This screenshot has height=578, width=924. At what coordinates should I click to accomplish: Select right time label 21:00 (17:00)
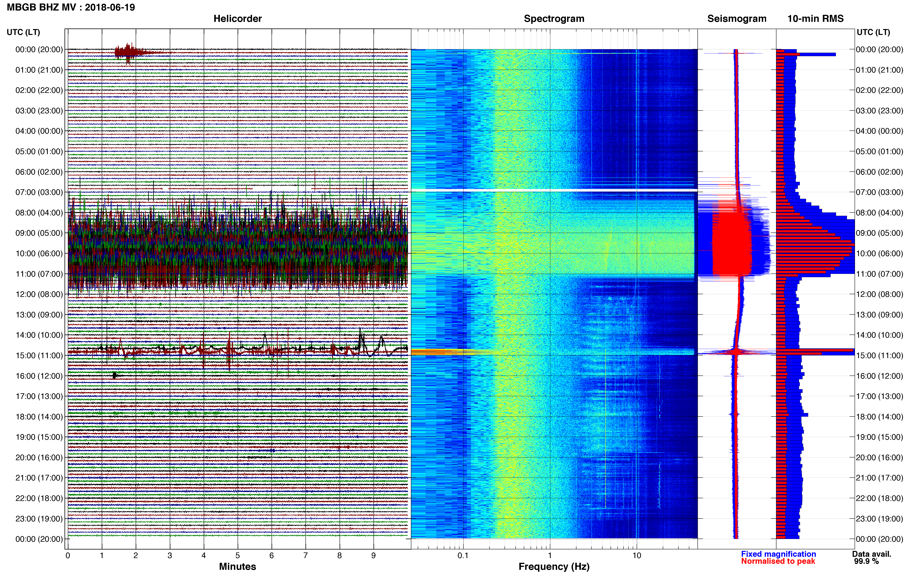(x=879, y=478)
